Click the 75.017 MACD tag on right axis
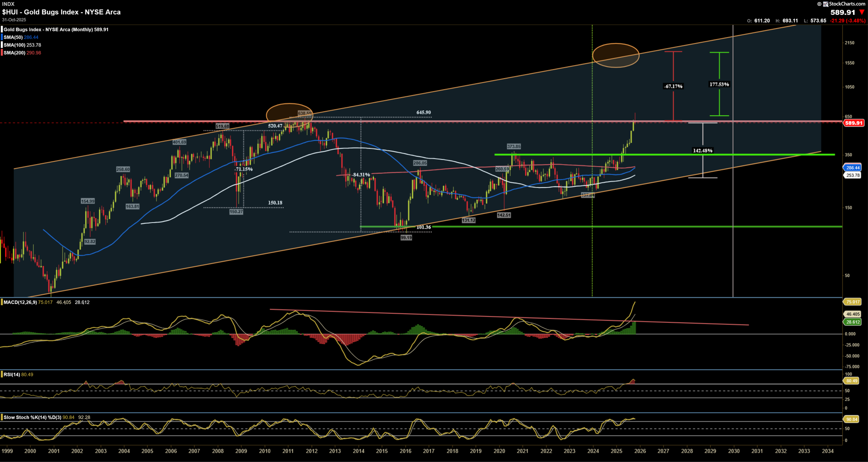 tap(853, 302)
